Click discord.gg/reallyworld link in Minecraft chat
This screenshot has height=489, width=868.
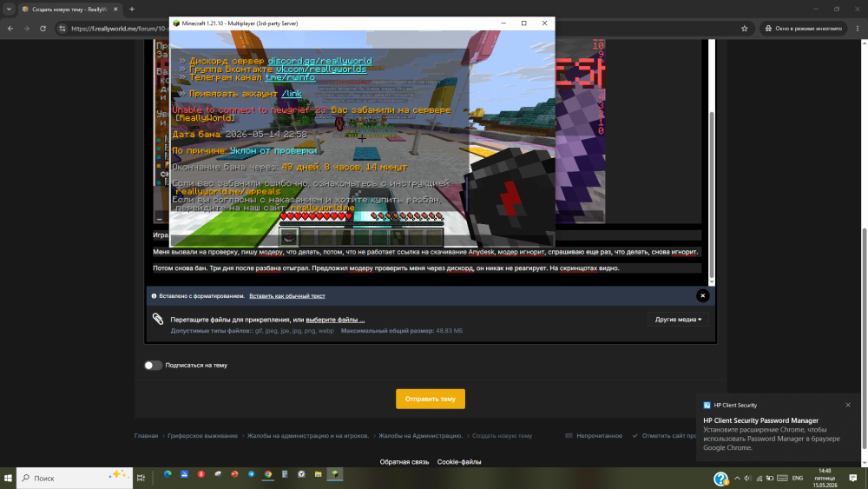coord(320,61)
